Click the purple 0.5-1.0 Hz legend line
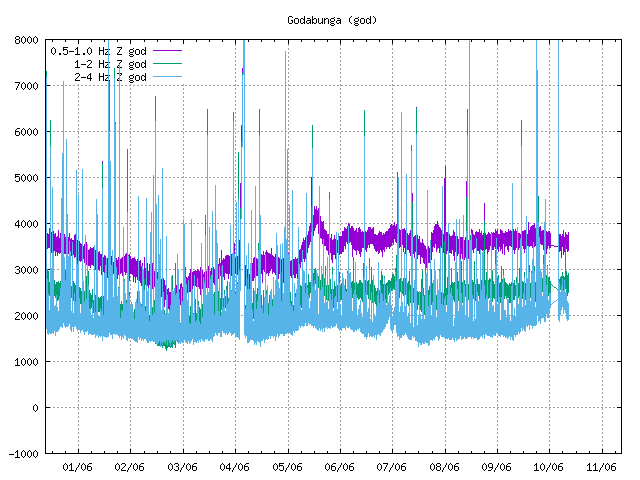This screenshot has width=640, height=480. point(167,51)
